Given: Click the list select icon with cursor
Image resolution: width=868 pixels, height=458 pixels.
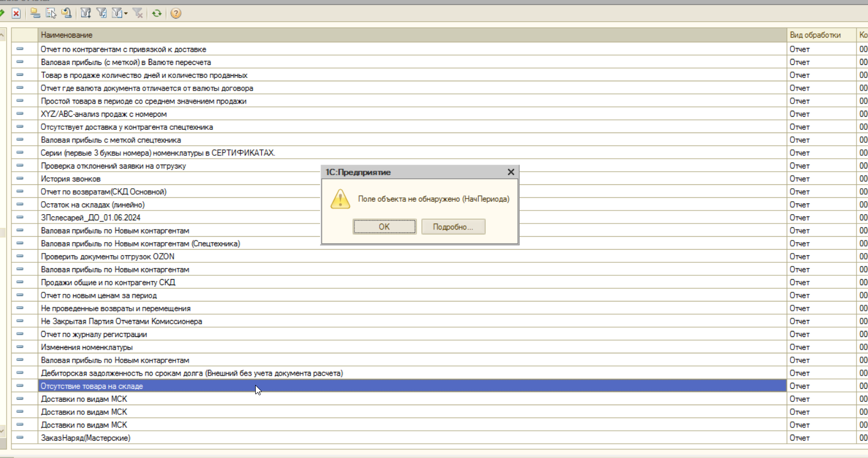Looking at the screenshot, I should pos(51,14).
